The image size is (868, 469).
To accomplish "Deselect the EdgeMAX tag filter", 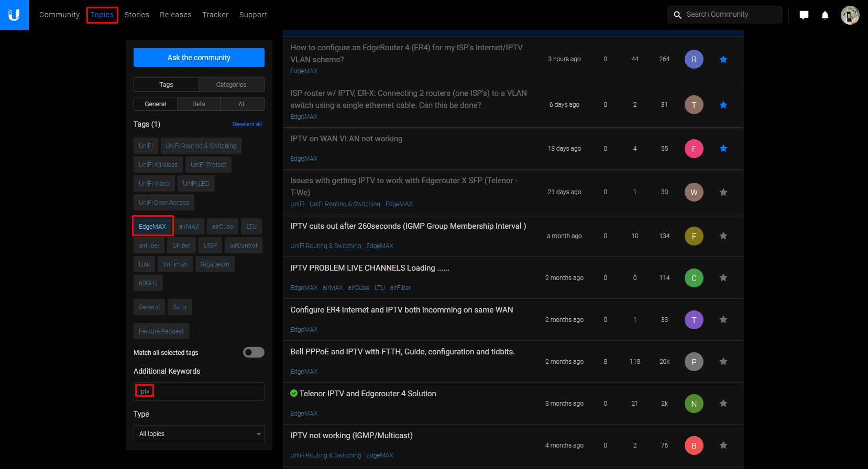I will tap(152, 227).
